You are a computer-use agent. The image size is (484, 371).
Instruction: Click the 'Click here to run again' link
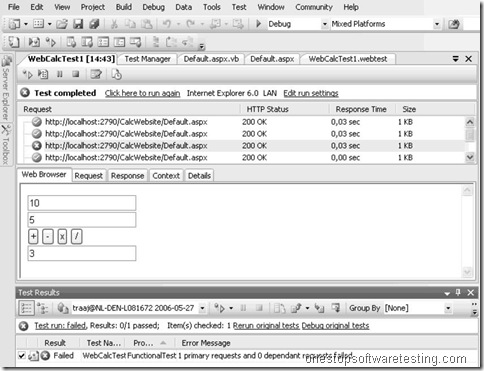(x=142, y=93)
